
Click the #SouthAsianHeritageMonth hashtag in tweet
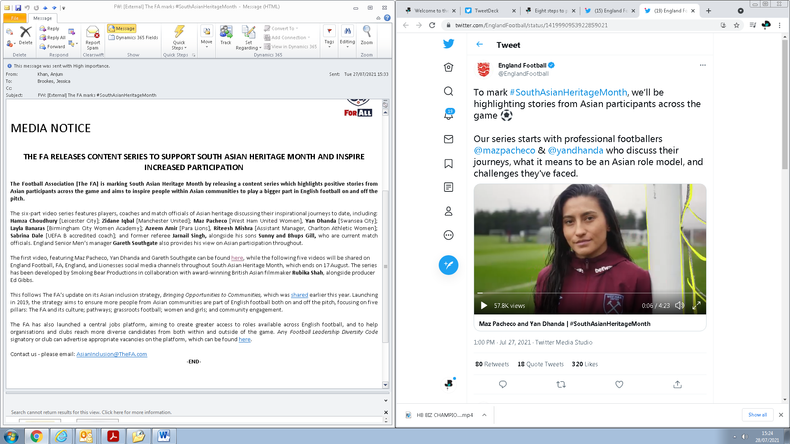[568, 92]
